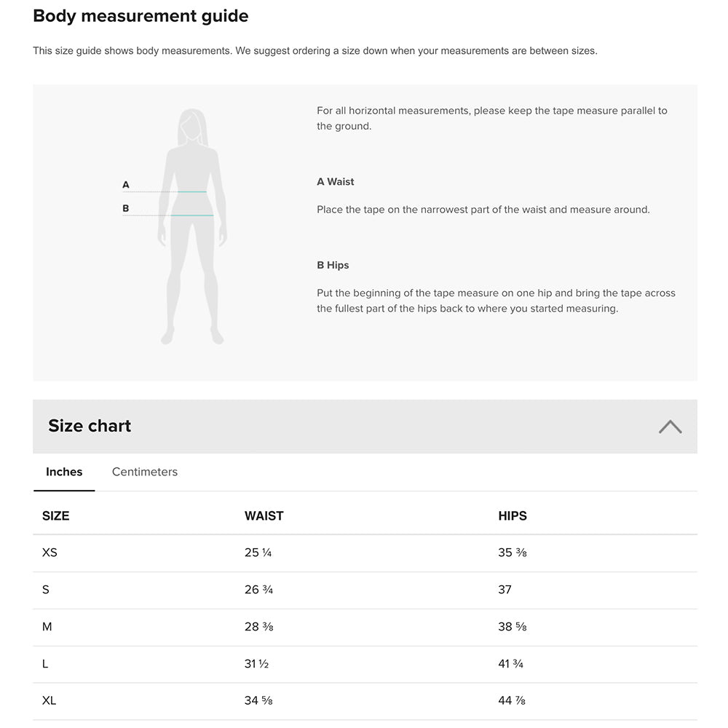Switch to the Centimeters tab
The width and height of the screenshot is (728, 728).
[x=144, y=472]
